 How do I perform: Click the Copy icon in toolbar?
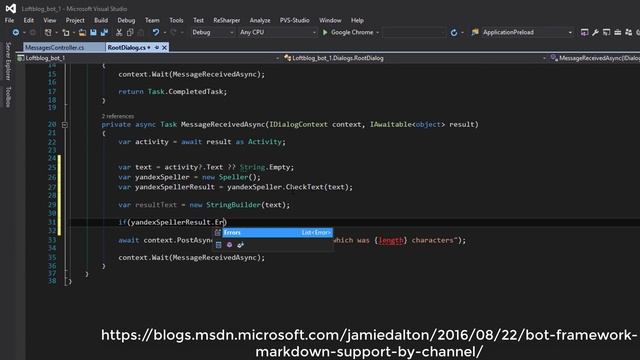pos(130,32)
